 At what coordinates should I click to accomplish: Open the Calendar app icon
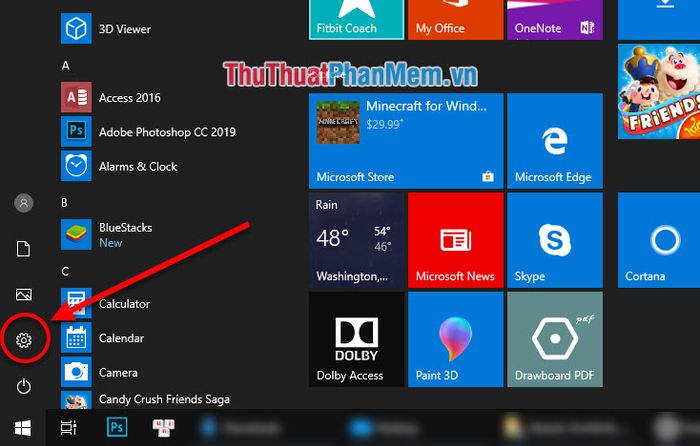click(x=76, y=338)
